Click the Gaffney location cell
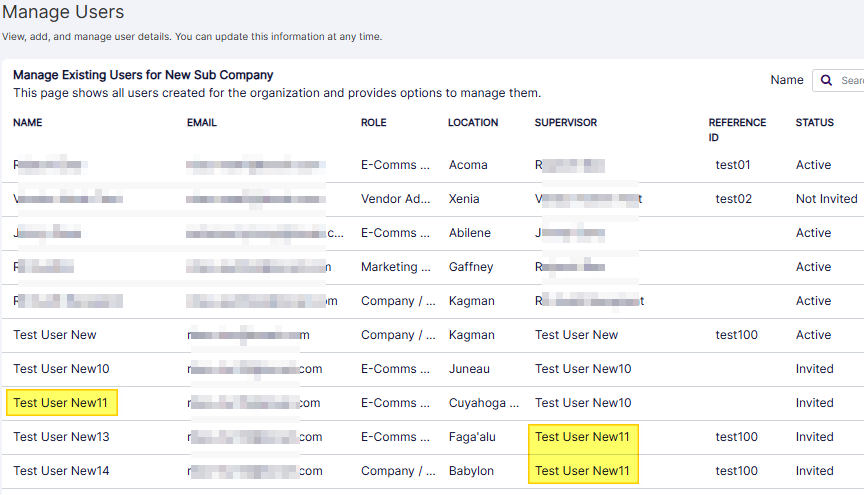The height and width of the screenshot is (495, 864). tap(471, 267)
